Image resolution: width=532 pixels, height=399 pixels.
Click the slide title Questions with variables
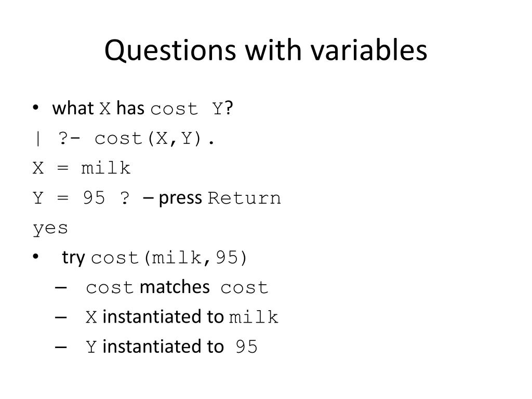pyautogui.click(x=265, y=50)
